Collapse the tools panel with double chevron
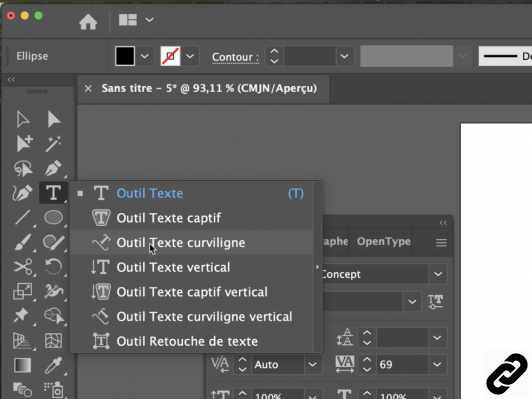The image size is (532, 399). [x=11, y=79]
